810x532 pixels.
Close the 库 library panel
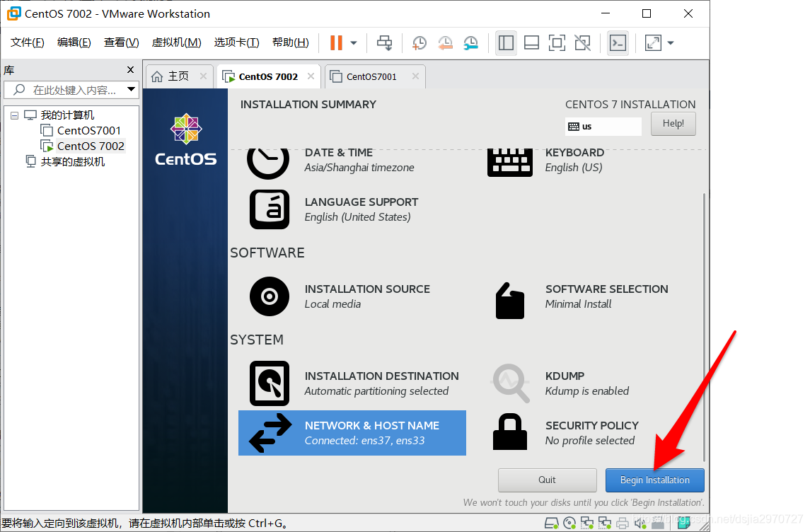tap(131, 70)
